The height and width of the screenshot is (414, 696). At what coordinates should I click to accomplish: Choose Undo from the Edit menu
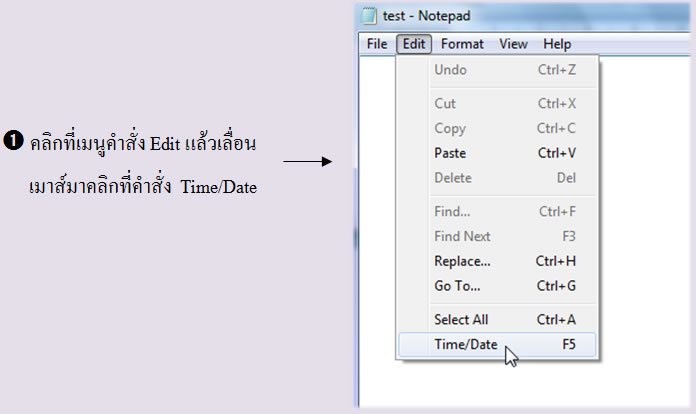coord(497,70)
